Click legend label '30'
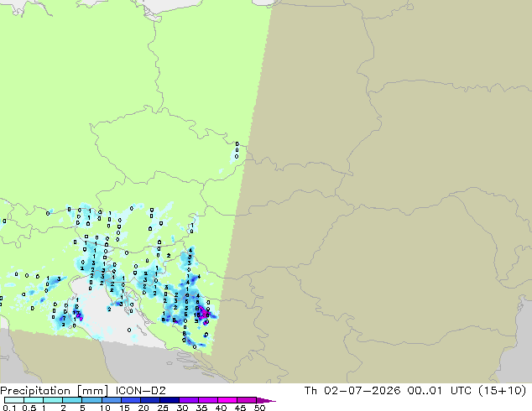The image size is (532, 411). point(182,408)
